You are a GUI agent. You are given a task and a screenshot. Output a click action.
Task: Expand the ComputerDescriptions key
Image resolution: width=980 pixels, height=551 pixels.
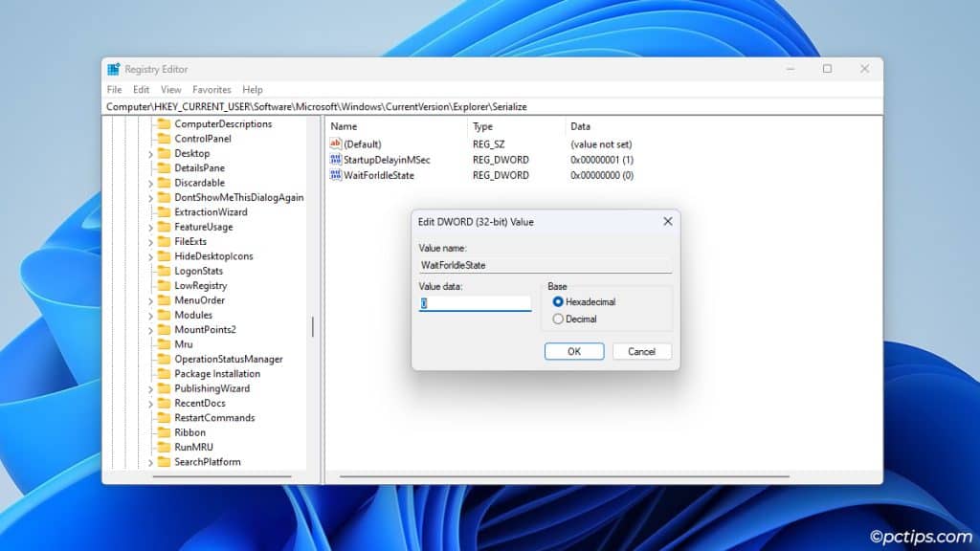pos(150,123)
